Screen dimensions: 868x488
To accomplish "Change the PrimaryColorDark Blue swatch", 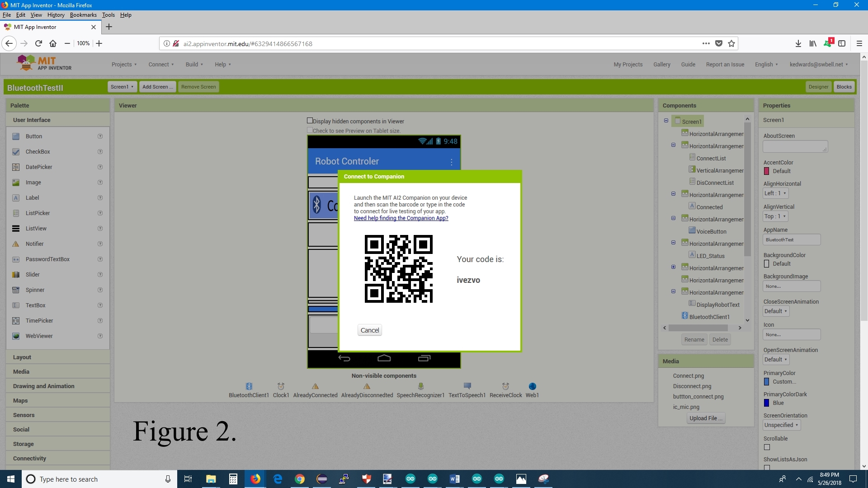I will coord(766,403).
